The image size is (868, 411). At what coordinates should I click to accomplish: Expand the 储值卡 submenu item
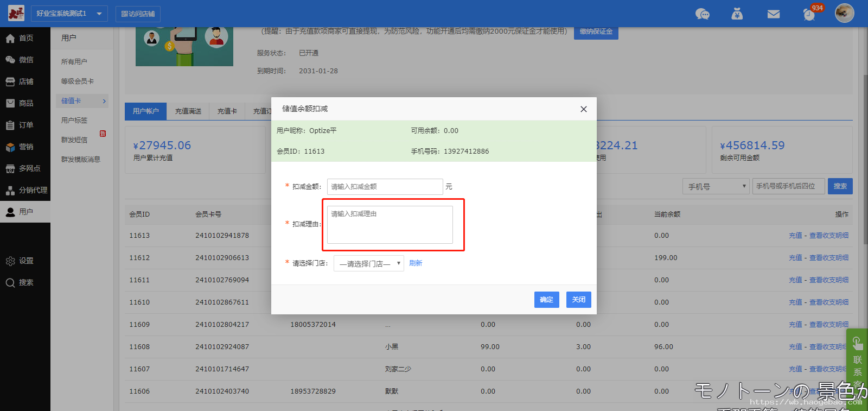(82, 101)
